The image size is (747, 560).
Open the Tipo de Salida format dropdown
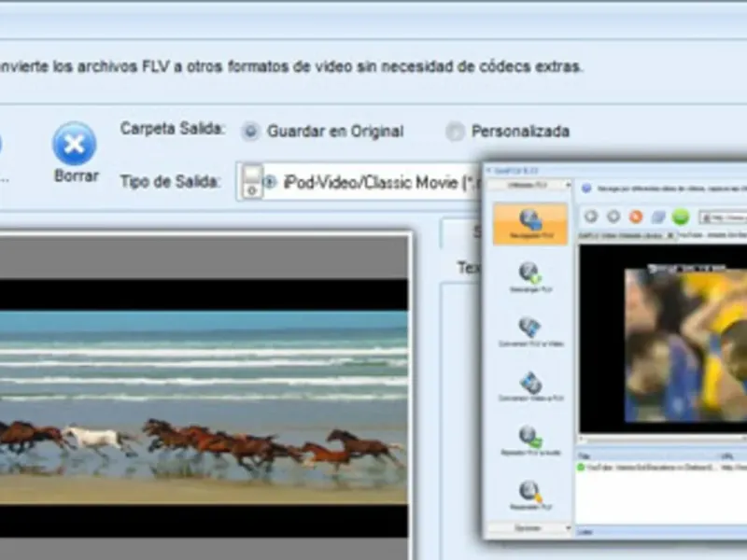(359, 182)
